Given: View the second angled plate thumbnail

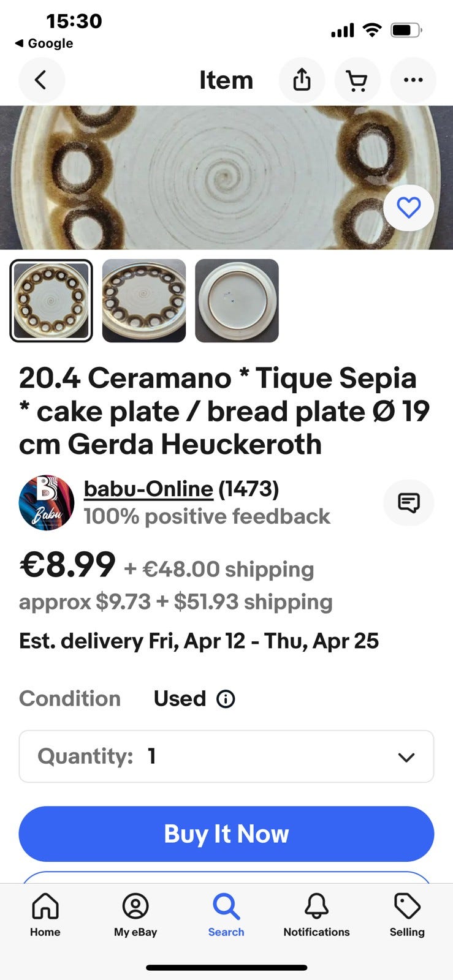Looking at the screenshot, I should 144,301.
